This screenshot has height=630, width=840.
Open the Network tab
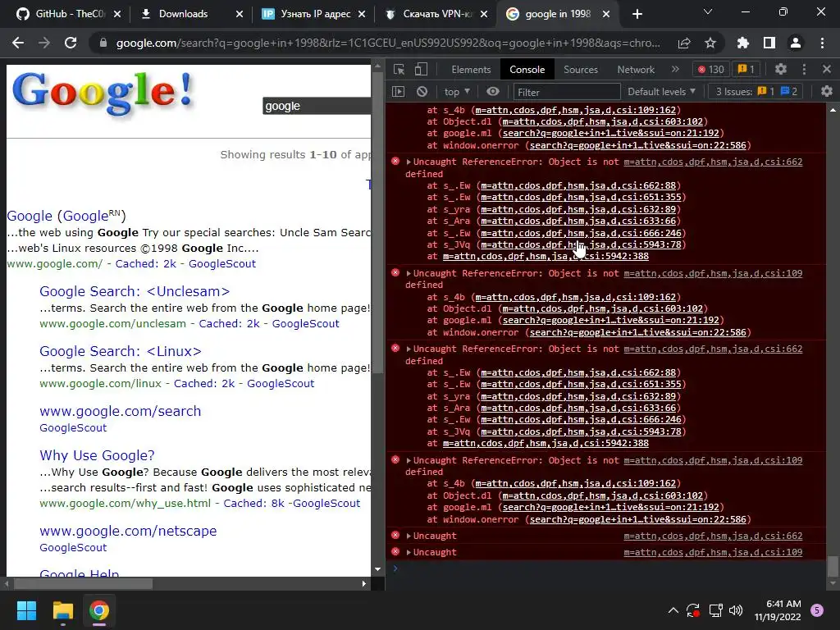636,70
